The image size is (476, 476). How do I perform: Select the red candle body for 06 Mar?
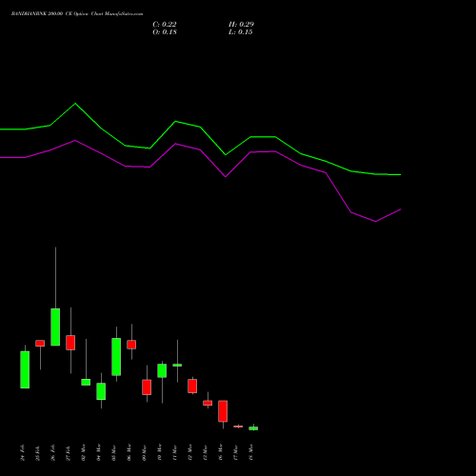(x=131, y=345)
